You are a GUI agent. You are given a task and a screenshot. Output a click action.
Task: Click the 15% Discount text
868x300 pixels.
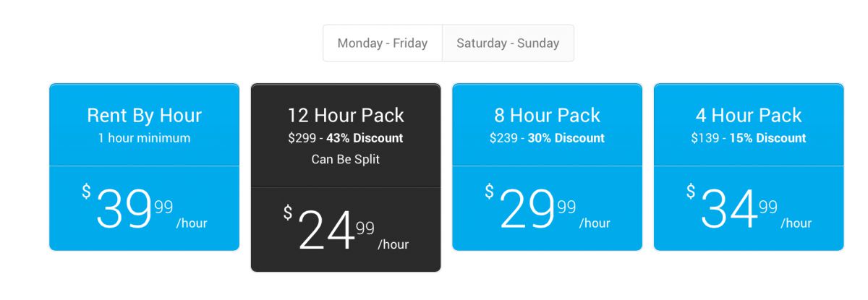767,138
